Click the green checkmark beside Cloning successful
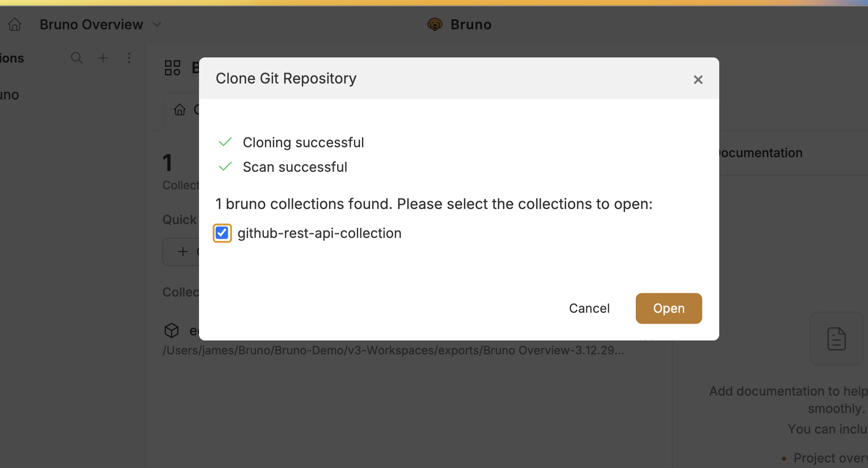 (225, 142)
